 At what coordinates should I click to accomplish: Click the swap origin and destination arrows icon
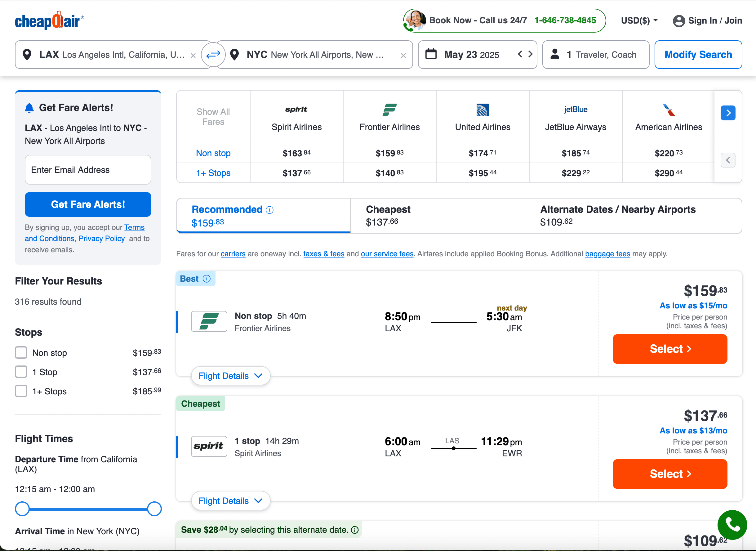pyautogui.click(x=213, y=54)
